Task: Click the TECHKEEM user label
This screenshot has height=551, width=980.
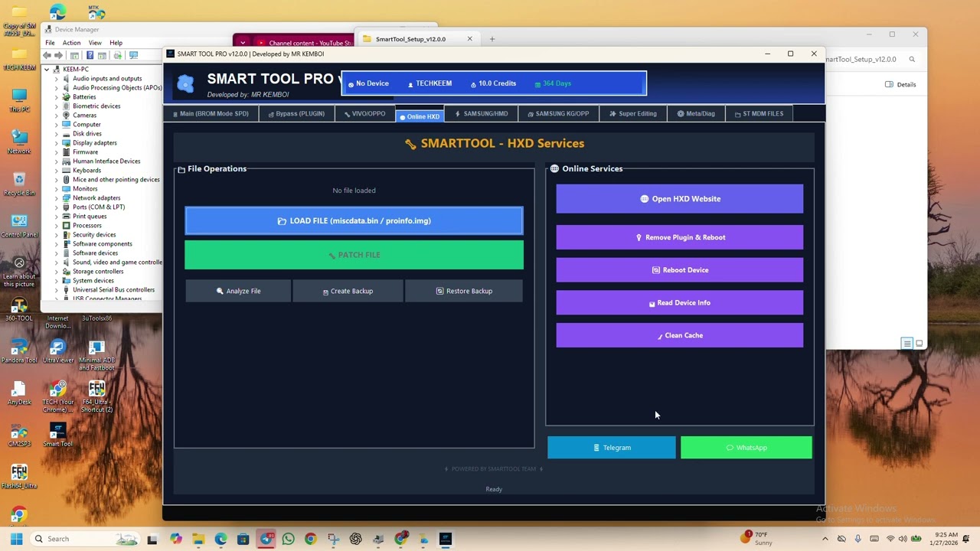Action: tap(430, 83)
